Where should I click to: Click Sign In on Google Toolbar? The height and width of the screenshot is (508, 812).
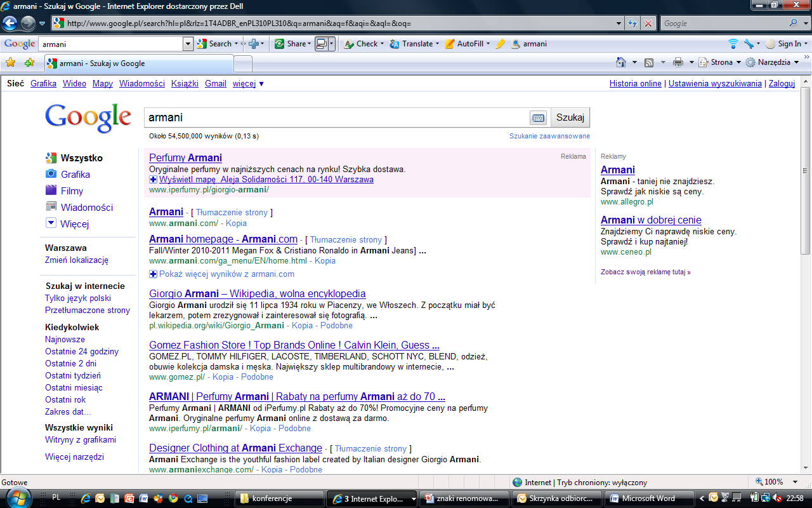pyautogui.click(x=784, y=44)
